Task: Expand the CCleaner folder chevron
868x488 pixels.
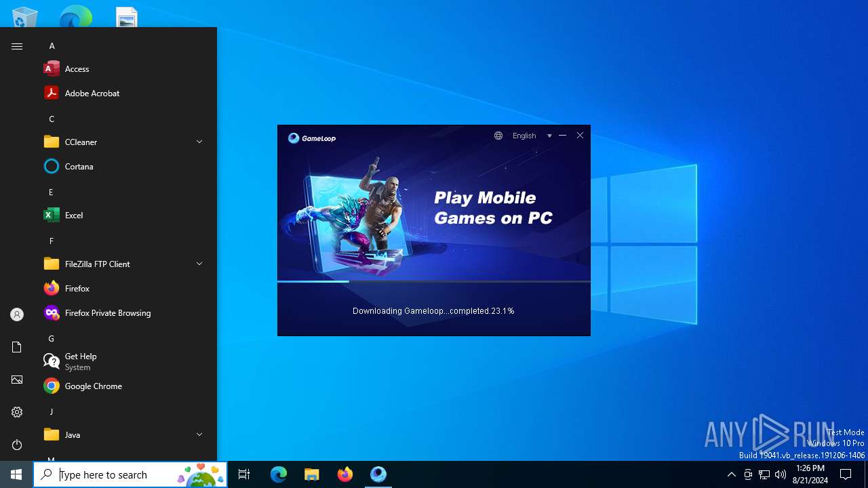Action: click(199, 142)
